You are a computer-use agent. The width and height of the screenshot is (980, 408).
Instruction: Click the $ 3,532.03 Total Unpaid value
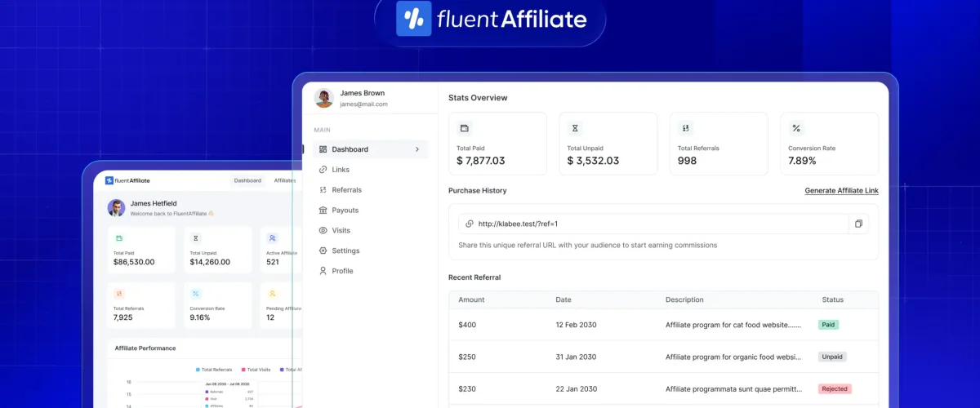pyautogui.click(x=593, y=161)
